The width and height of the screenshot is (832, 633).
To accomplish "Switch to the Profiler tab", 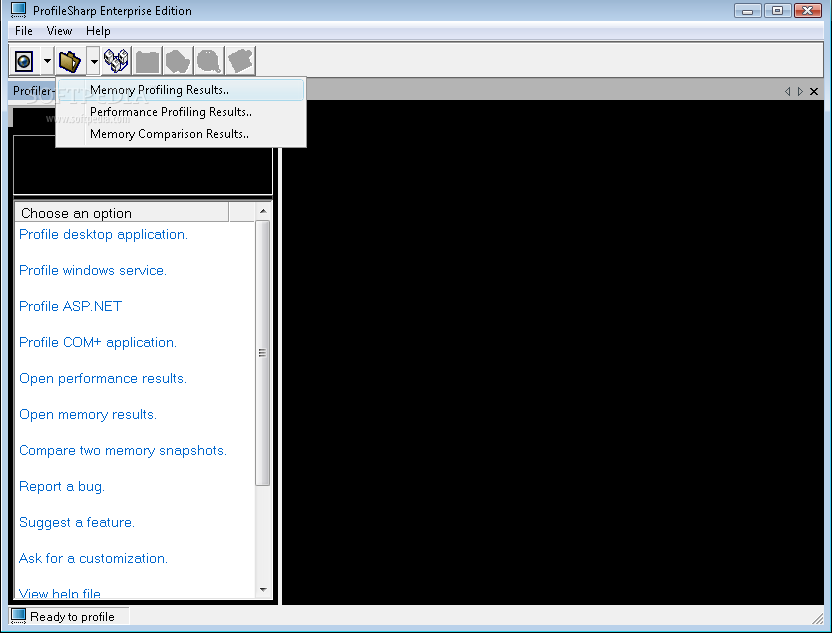I will tap(33, 91).
